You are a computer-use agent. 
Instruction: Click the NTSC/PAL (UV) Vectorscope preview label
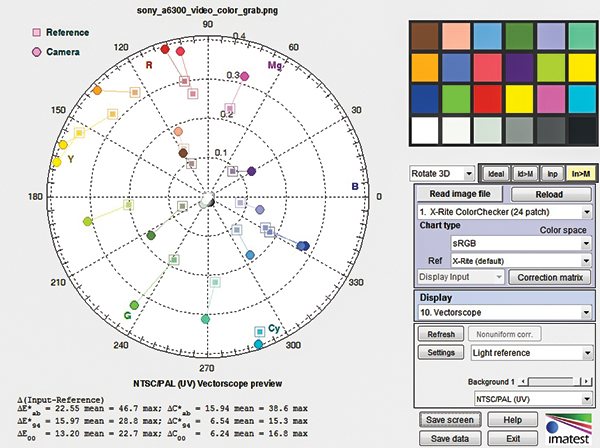(x=207, y=383)
